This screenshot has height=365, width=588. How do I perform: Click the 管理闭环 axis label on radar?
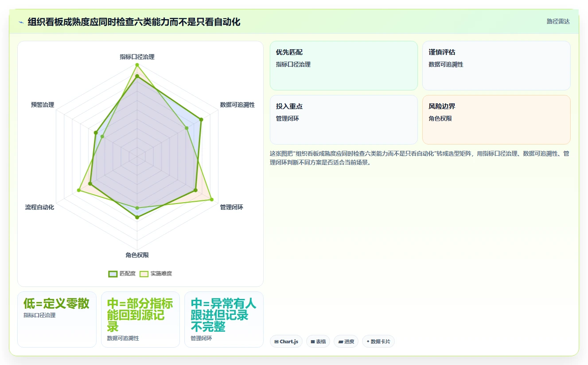click(x=231, y=207)
